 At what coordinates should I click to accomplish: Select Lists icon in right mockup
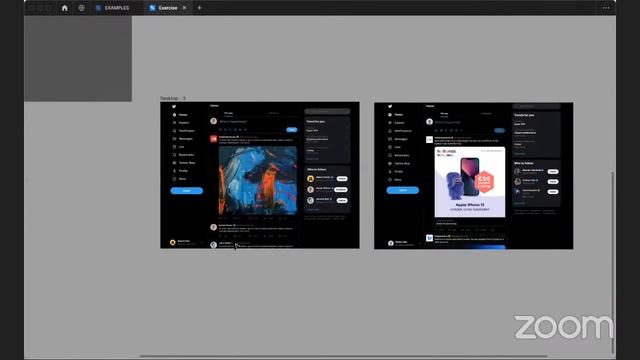[x=390, y=147]
